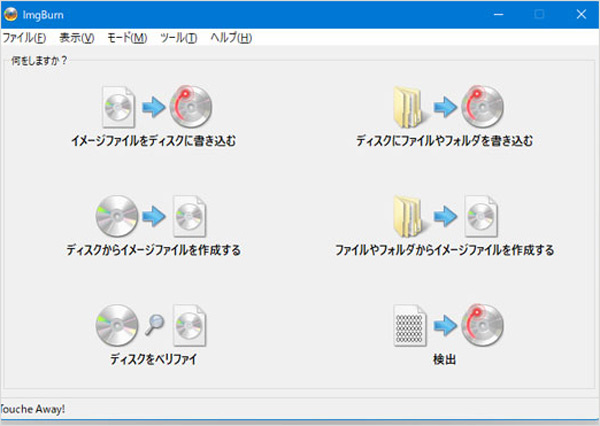Screen dimensions: 600x426
Task: Open the 表示(V) menu
Action: tap(76, 38)
